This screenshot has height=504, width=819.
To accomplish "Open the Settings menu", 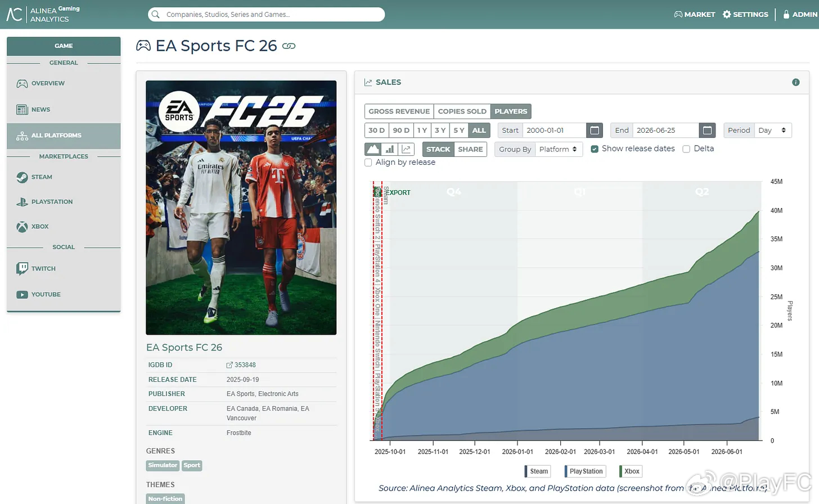I will pos(745,14).
